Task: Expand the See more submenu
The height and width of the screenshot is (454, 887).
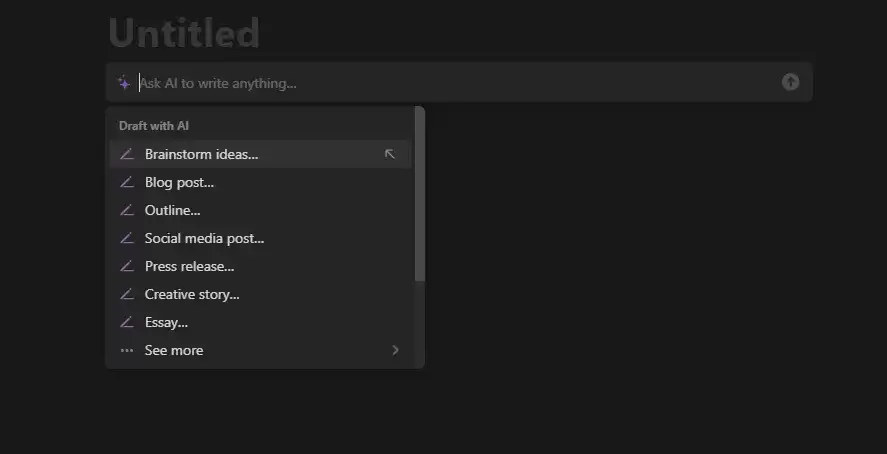Action: [261, 350]
